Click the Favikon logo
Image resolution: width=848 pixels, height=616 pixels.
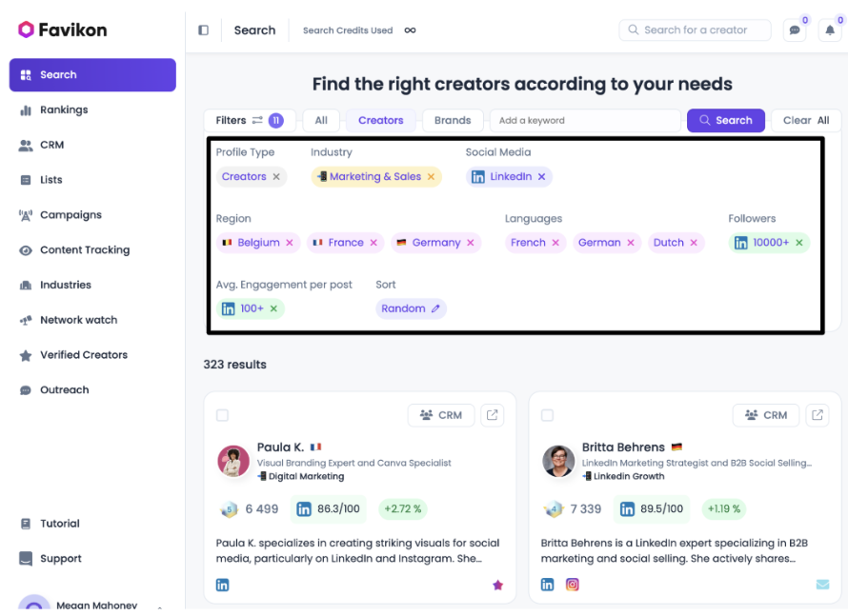[x=62, y=30]
